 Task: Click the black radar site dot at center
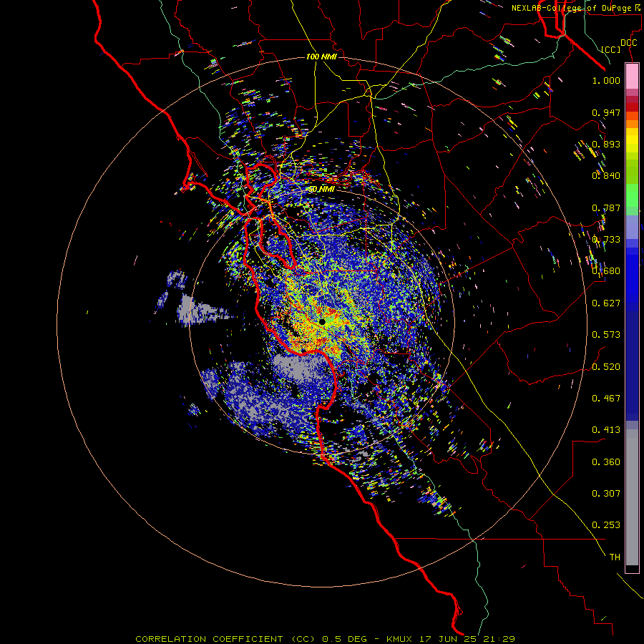(x=323, y=322)
